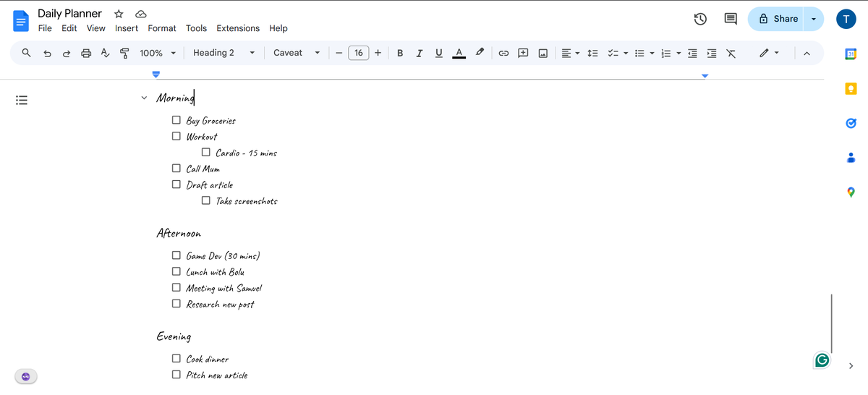Check the Lunch with Bolu checkbox

(176, 271)
